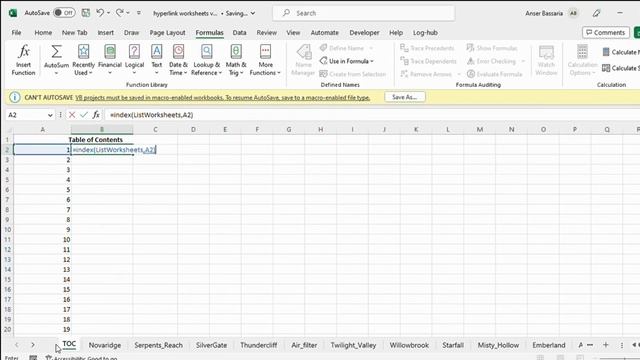Expand the Name Box dropdown
The width and height of the screenshot is (640, 360).
50,116
